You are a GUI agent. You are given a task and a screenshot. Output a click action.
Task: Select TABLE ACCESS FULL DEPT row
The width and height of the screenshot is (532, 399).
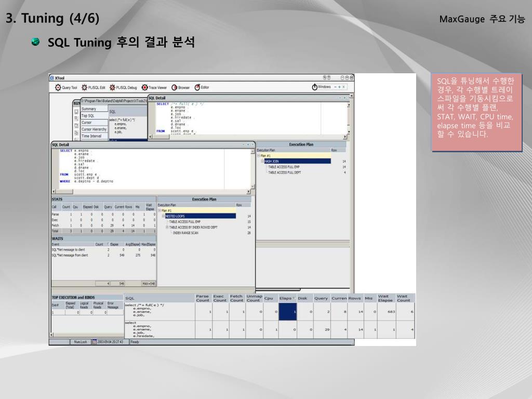[x=284, y=172]
